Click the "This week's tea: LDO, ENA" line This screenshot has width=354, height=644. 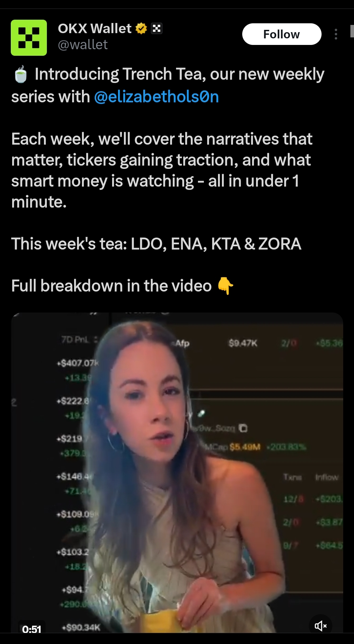[156, 244]
